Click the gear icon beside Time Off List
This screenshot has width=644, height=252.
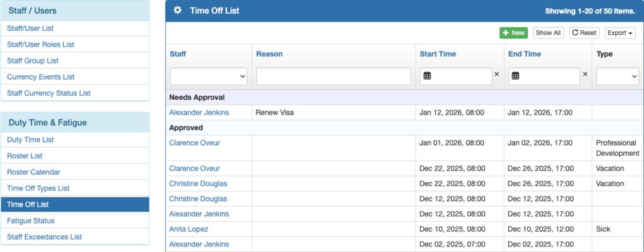coord(178,11)
